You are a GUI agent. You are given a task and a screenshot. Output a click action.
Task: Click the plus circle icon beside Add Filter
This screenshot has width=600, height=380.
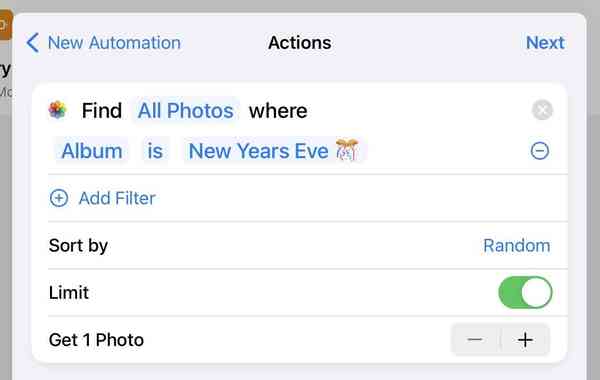click(x=59, y=198)
